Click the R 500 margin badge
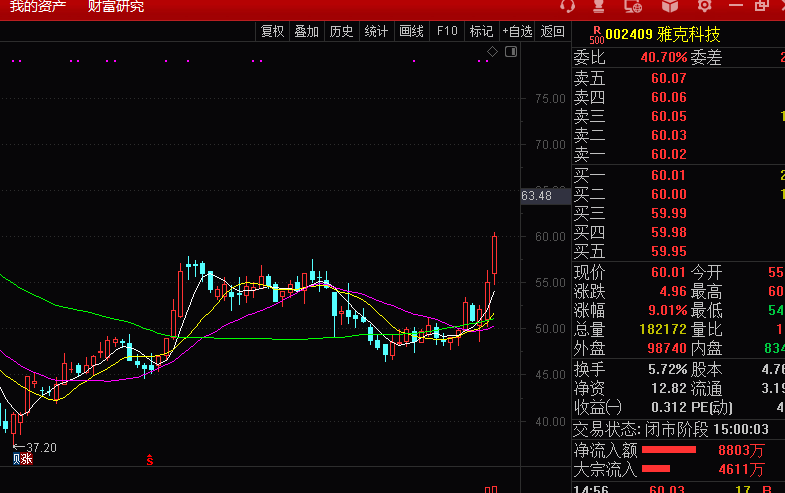 [x=597, y=35]
